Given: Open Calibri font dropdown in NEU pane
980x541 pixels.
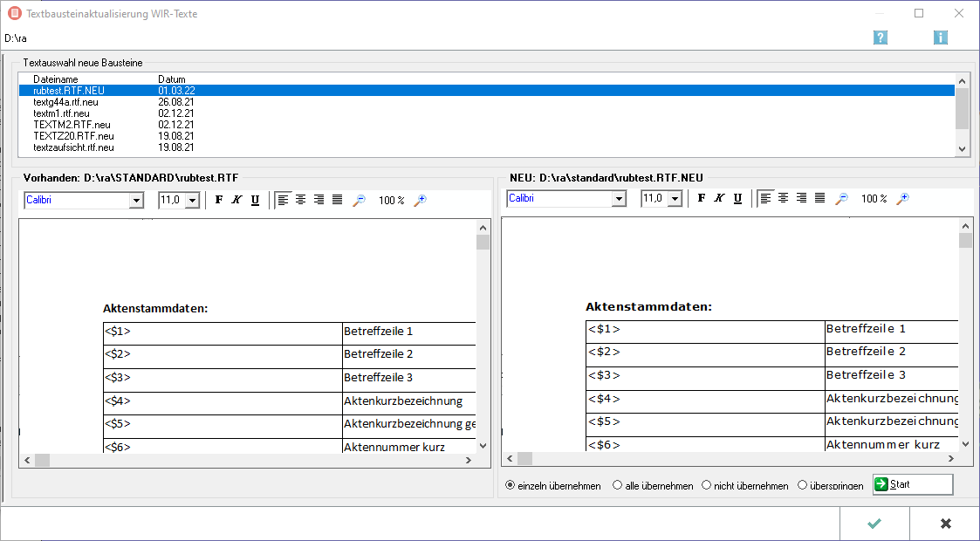Looking at the screenshot, I should (619, 199).
